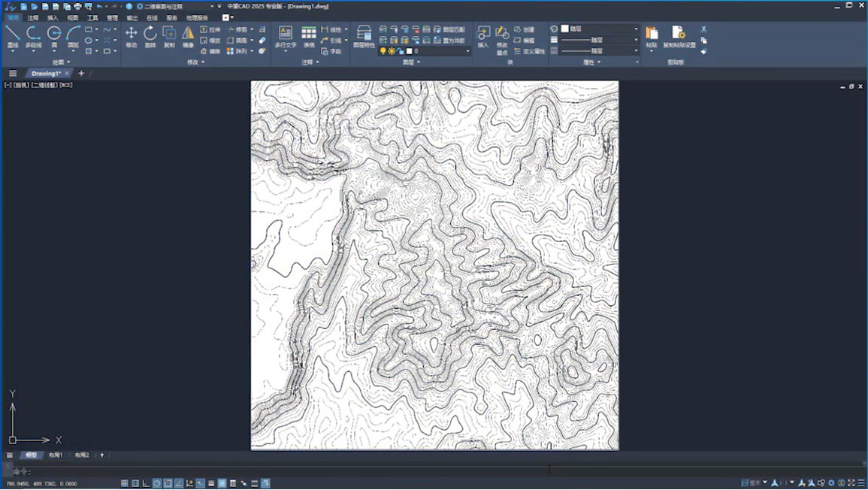Screen dimensions: 868x490
Task: Expand the 修改 panel arrow
Action: pyautogui.click(x=203, y=62)
